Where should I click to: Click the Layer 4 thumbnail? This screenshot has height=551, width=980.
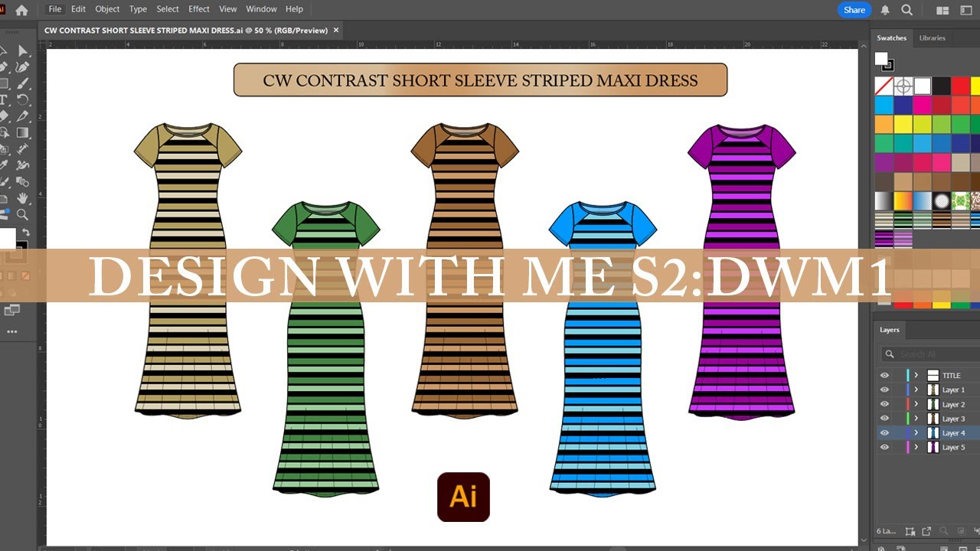click(933, 433)
